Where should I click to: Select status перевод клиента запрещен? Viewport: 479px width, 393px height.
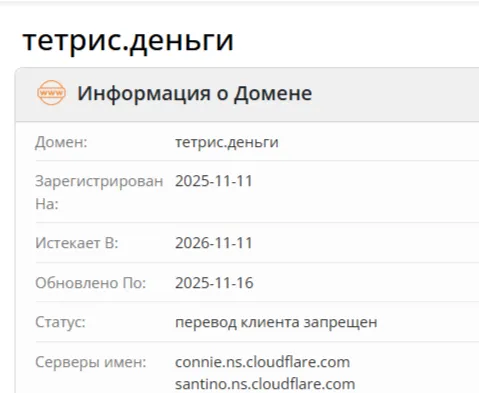pos(276,322)
